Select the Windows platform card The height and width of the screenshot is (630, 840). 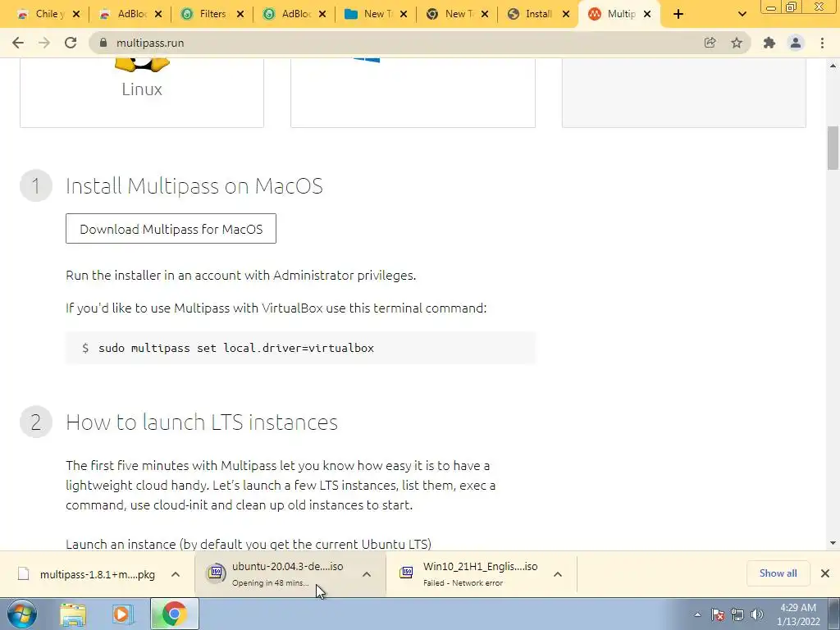413,93
